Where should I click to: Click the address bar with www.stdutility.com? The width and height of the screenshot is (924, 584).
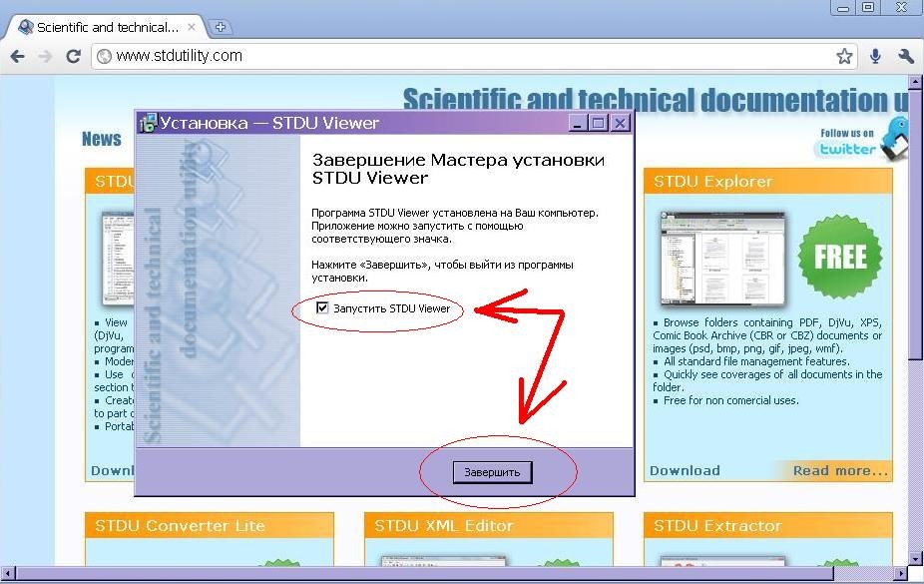473,56
